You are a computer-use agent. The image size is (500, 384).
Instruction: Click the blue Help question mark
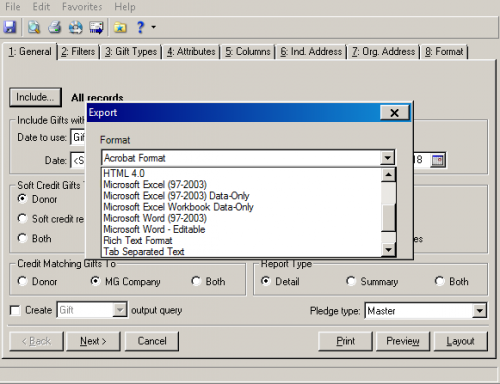(140, 27)
